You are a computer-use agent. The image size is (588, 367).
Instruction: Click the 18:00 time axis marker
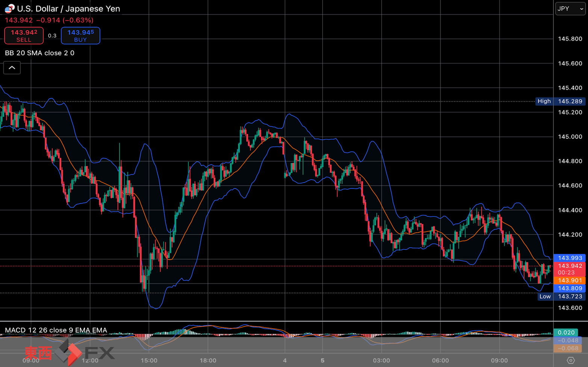(x=208, y=360)
